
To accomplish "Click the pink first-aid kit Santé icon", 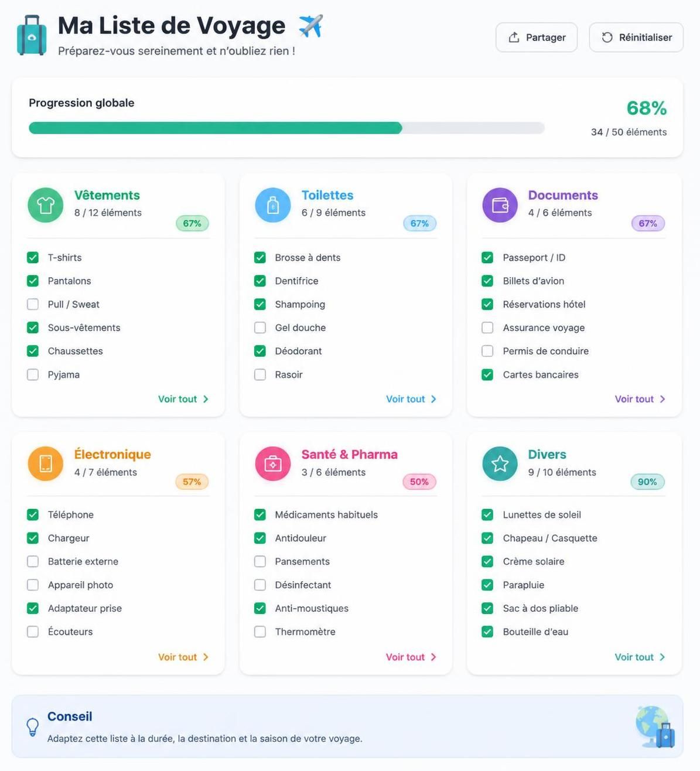I will [273, 463].
